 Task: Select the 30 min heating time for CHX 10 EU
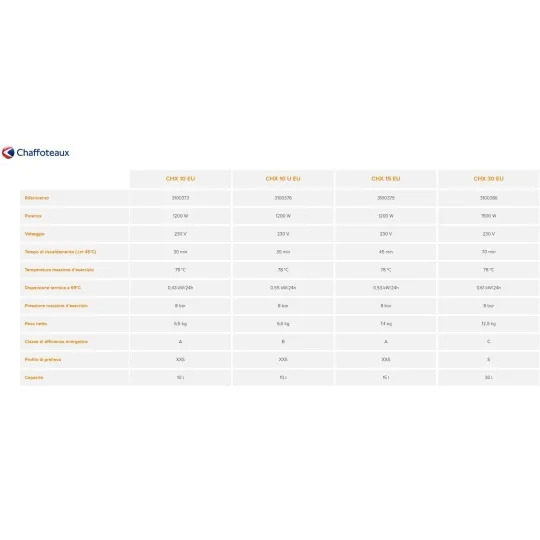click(180, 252)
